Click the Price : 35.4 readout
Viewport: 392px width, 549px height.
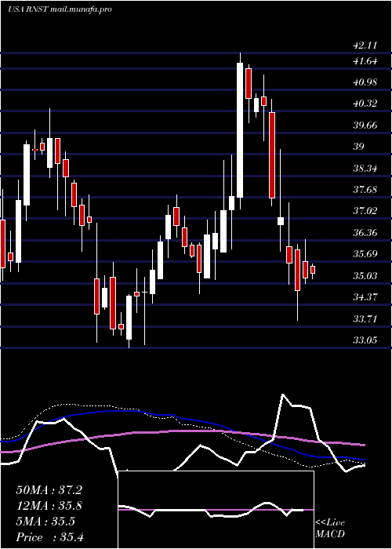[49, 537]
